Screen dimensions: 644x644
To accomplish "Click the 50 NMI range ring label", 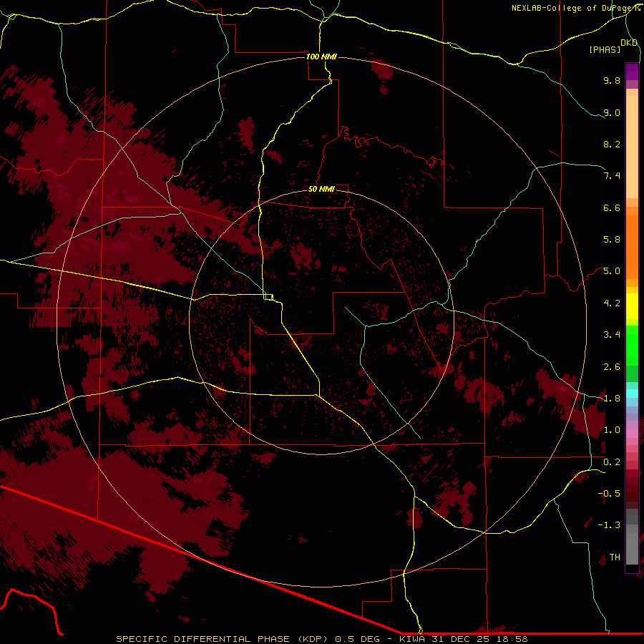I will (321, 189).
